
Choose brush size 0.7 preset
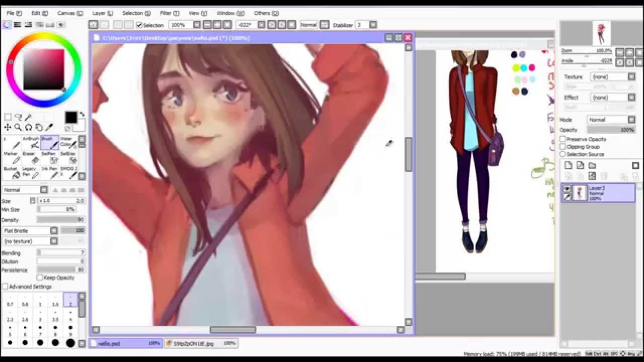(x=10, y=301)
